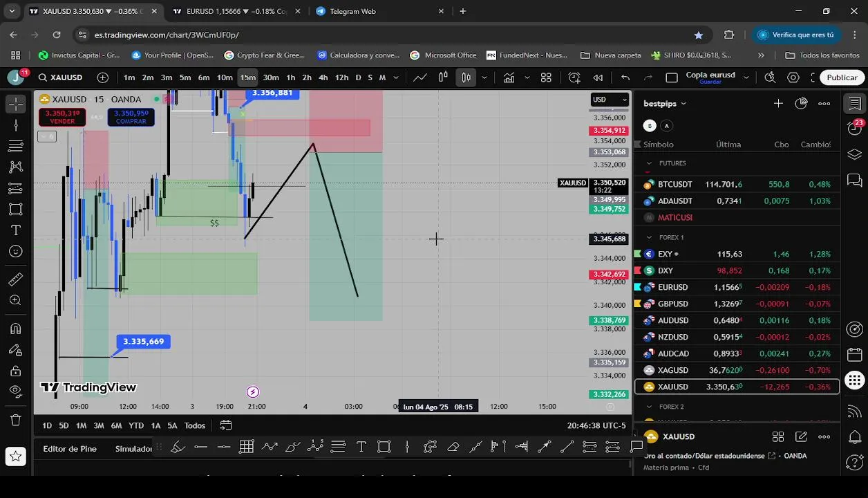Select the zoom-in tool

tap(16, 301)
